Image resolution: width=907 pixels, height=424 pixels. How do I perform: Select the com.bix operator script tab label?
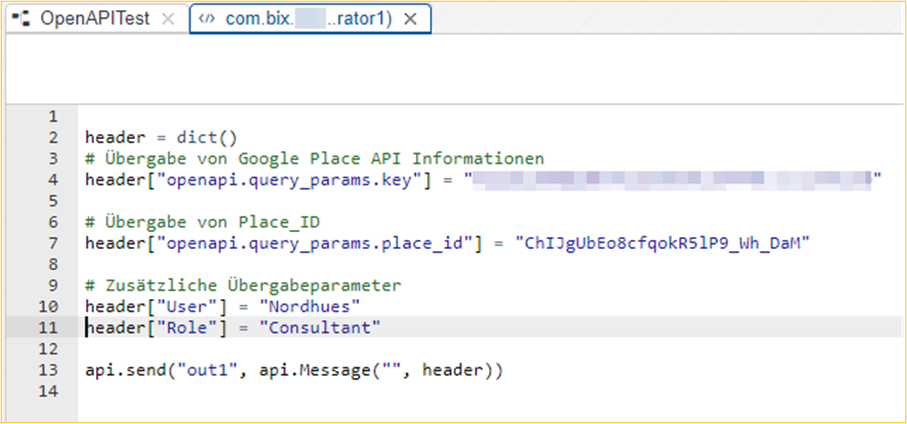tap(309, 19)
